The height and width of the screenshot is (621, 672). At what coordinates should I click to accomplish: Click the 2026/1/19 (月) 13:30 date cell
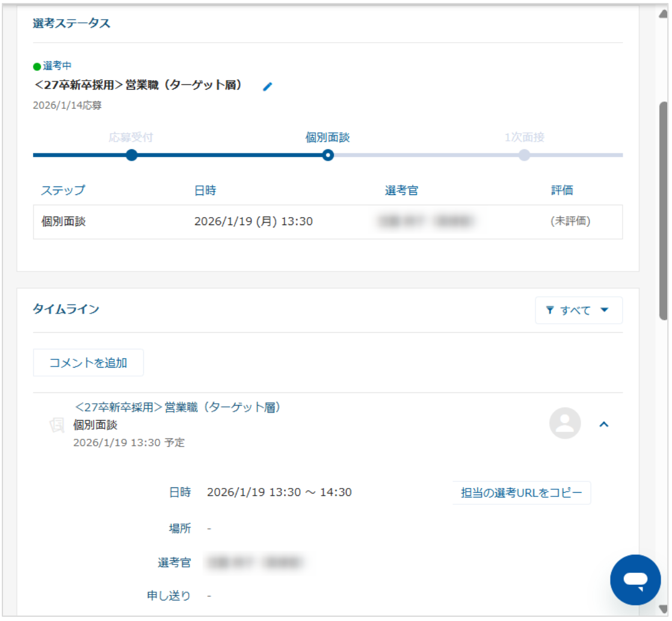tap(253, 221)
